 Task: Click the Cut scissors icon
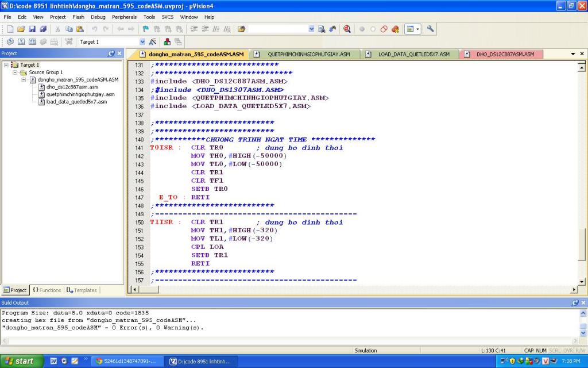[58, 29]
